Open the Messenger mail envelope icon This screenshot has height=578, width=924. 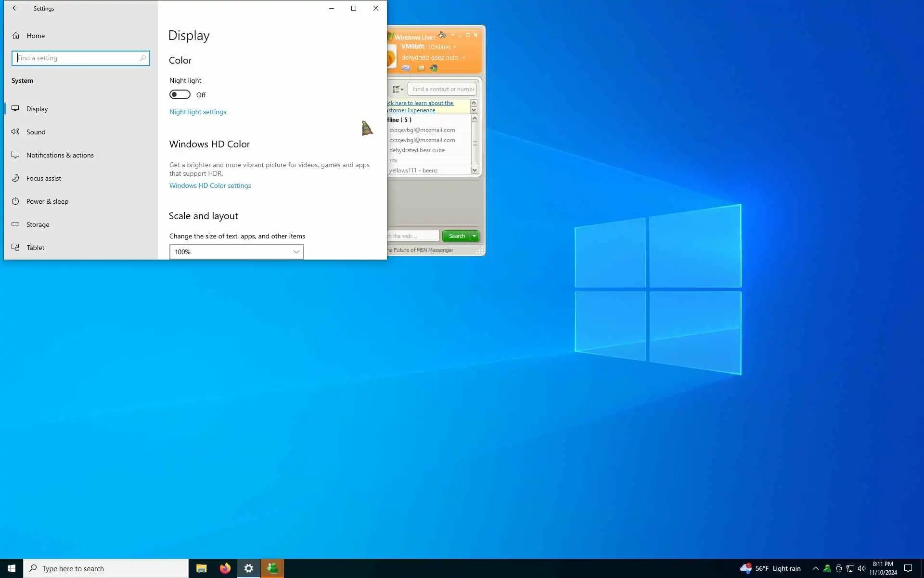pos(406,68)
